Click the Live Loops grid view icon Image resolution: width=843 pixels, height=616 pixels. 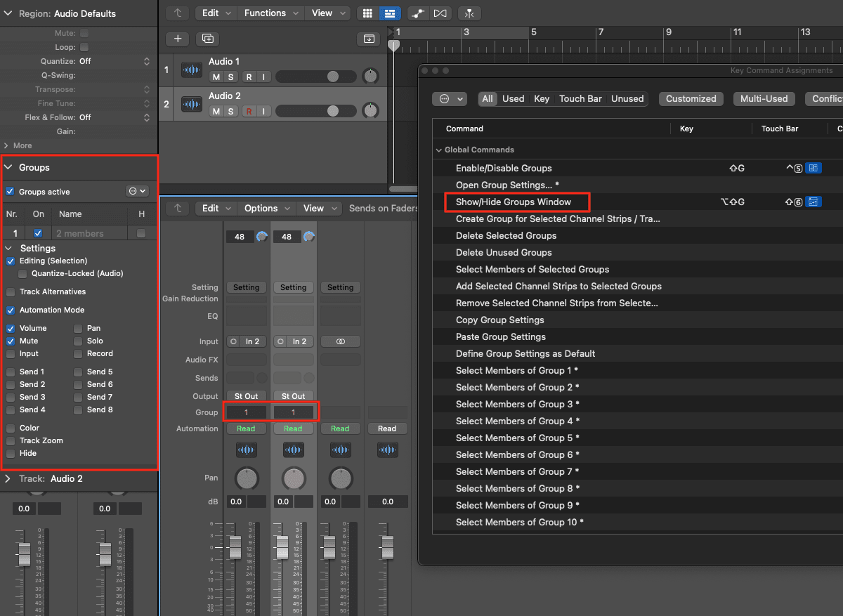pos(367,13)
